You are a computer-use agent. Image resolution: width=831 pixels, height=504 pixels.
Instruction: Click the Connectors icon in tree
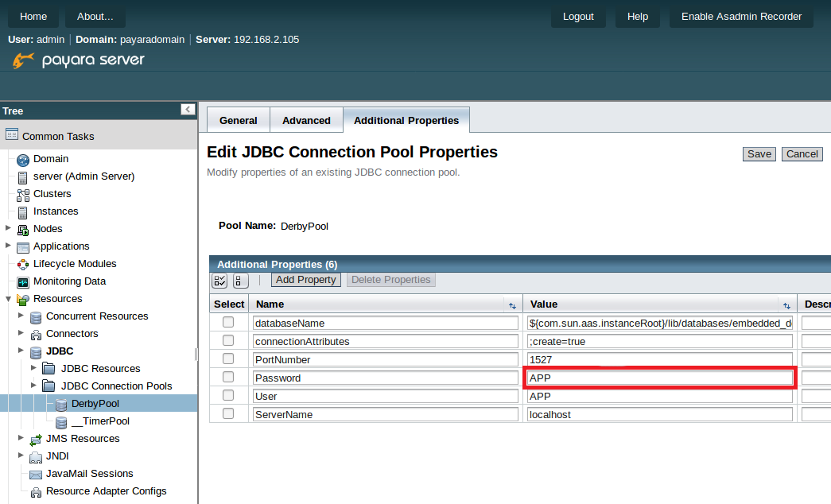pyautogui.click(x=36, y=335)
